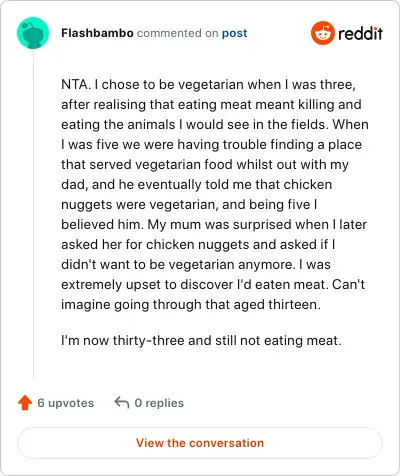Click the "NTA." word starting the comment
Image resolution: width=400 pixels, height=476 pixels.
76,84
